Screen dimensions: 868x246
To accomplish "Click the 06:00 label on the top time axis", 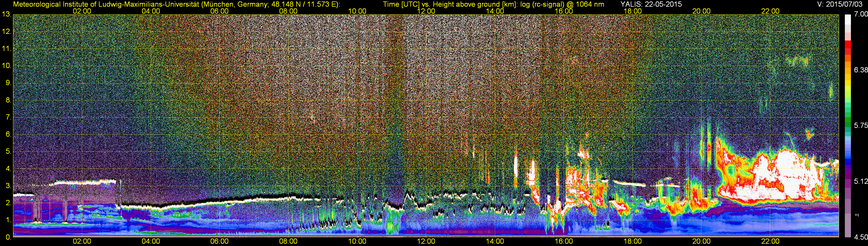I will 219,11.
